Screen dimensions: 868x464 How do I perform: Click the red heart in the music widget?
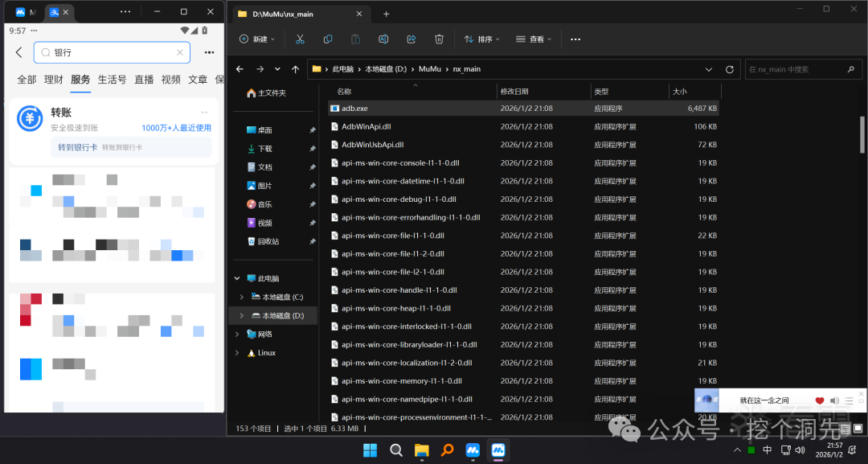click(x=820, y=400)
